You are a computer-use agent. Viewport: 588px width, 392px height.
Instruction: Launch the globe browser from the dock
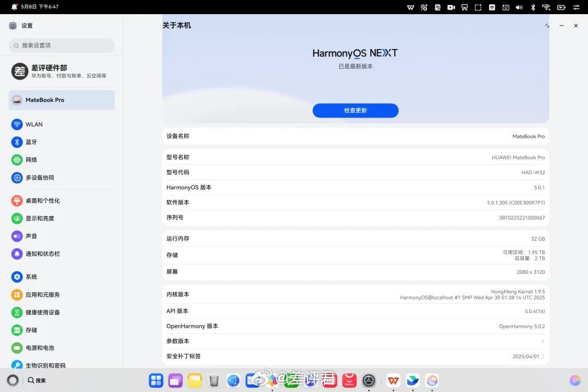pos(233,381)
